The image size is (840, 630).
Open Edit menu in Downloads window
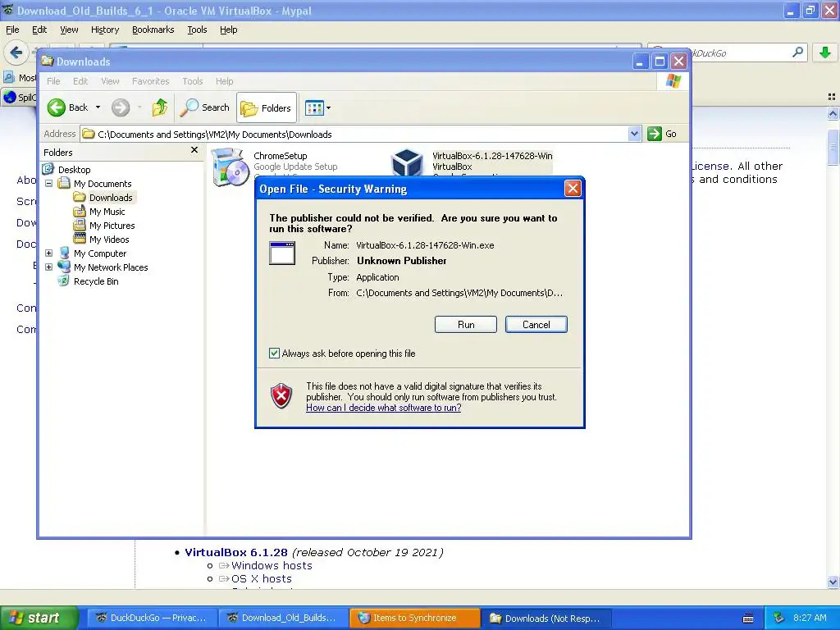pyautogui.click(x=80, y=81)
